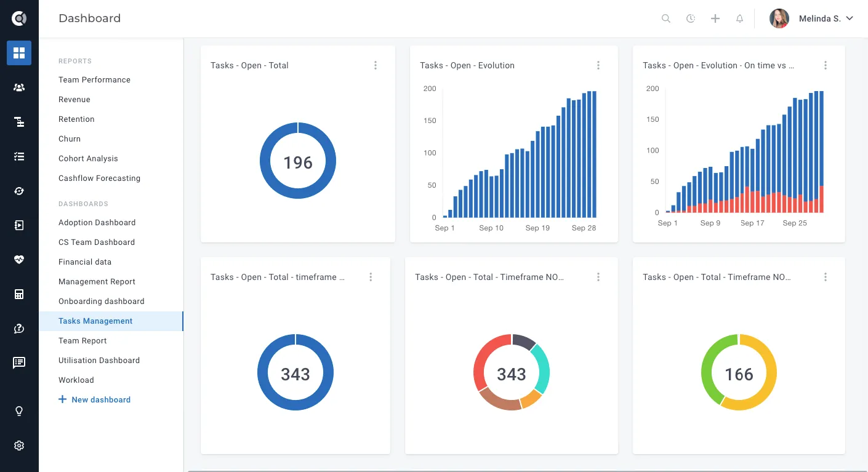Open the Financial data dashboard
The height and width of the screenshot is (472, 868).
coord(85,262)
